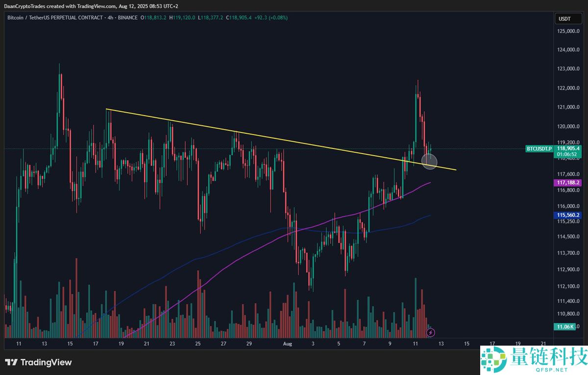The width and height of the screenshot is (588, 375).
Task: Click the BTCUSDT.P price label
Action: click(539, 148)
